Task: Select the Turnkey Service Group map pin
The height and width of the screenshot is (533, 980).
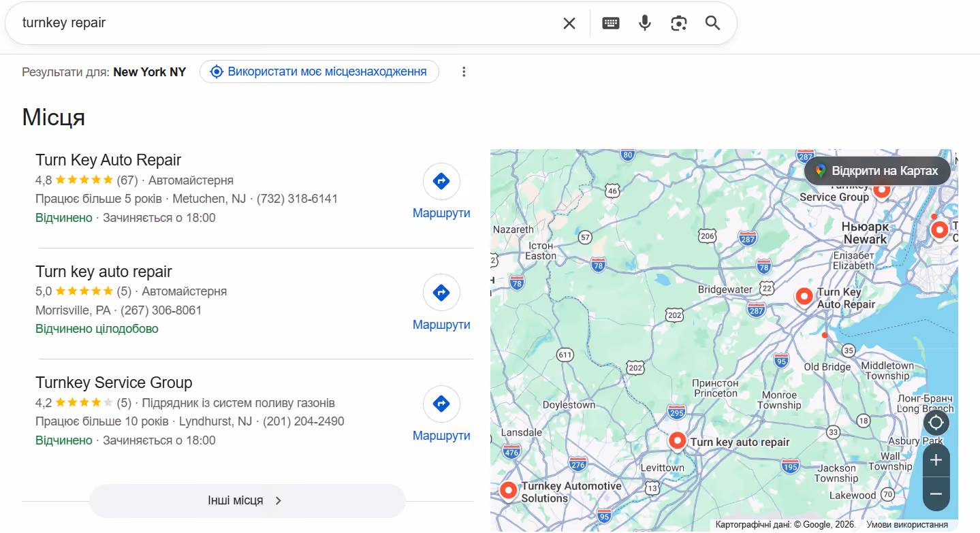Action: pyautogui.click(x=881, y=190)
